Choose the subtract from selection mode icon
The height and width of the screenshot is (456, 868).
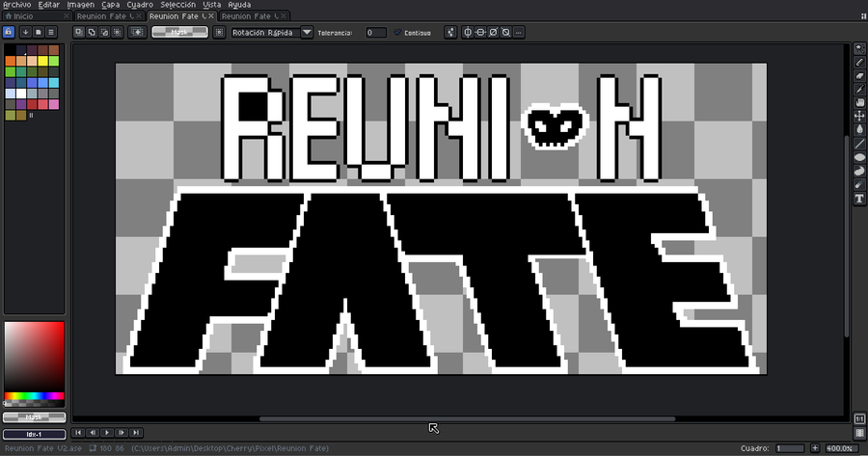point(104,32)
